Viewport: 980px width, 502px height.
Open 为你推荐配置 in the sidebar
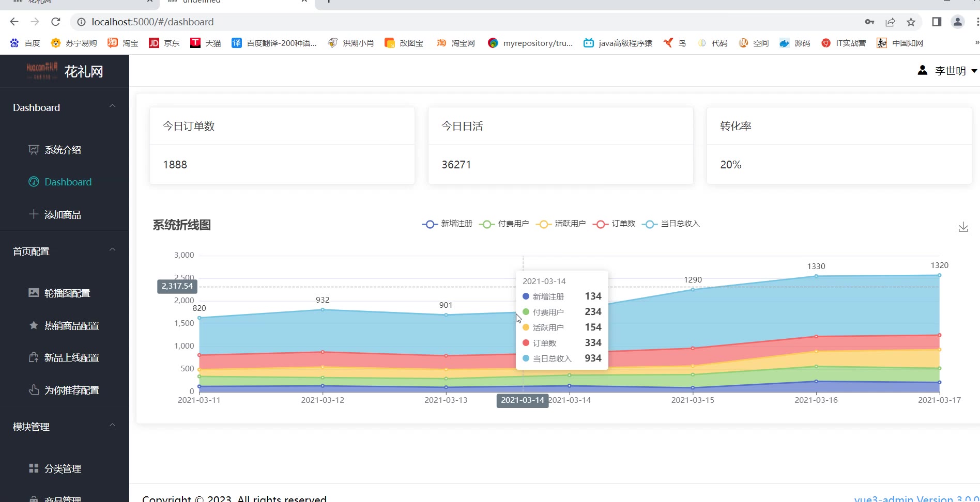(65, 390)
